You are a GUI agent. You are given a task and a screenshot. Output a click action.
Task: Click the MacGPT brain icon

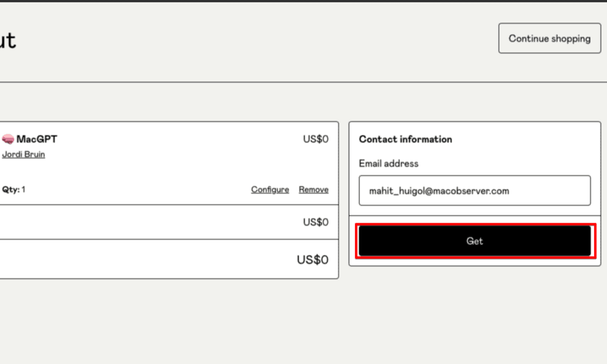point(8,140)
